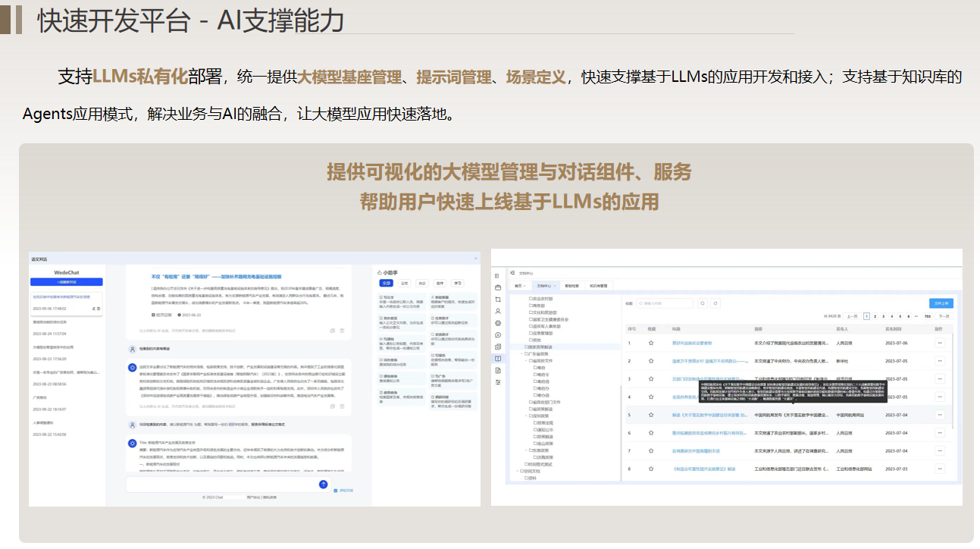Click the search icon beside the title field

click(x=703, y=303)
